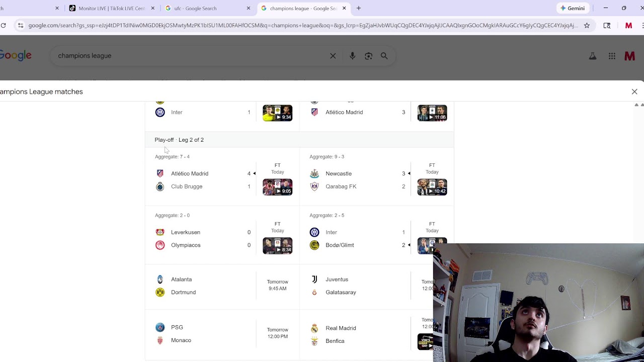
Task: Click the address bar URL
Action: click(x=303, y=25)
